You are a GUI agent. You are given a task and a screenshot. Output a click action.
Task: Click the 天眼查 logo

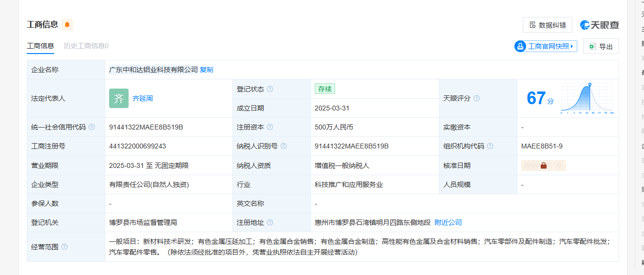[x=599, y=25]
